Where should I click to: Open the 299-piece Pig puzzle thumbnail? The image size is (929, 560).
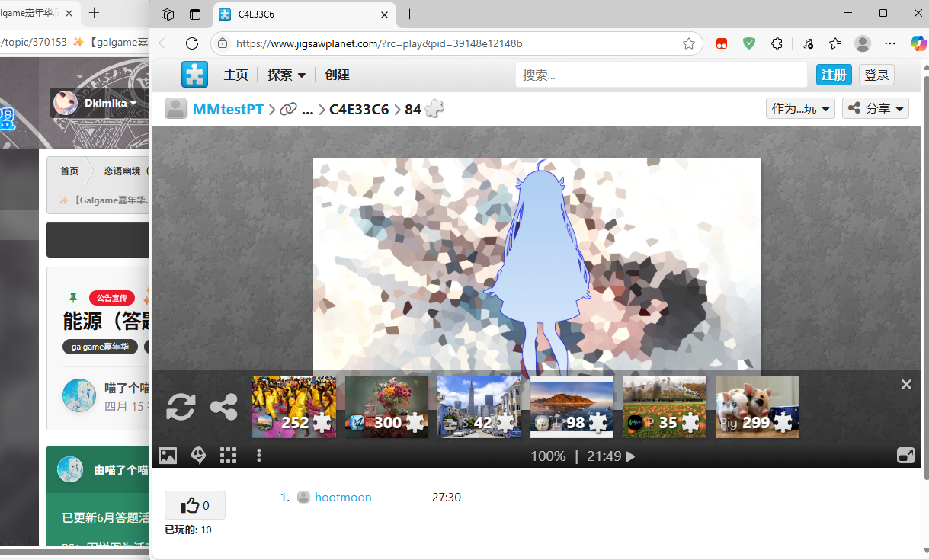point(758,407)
